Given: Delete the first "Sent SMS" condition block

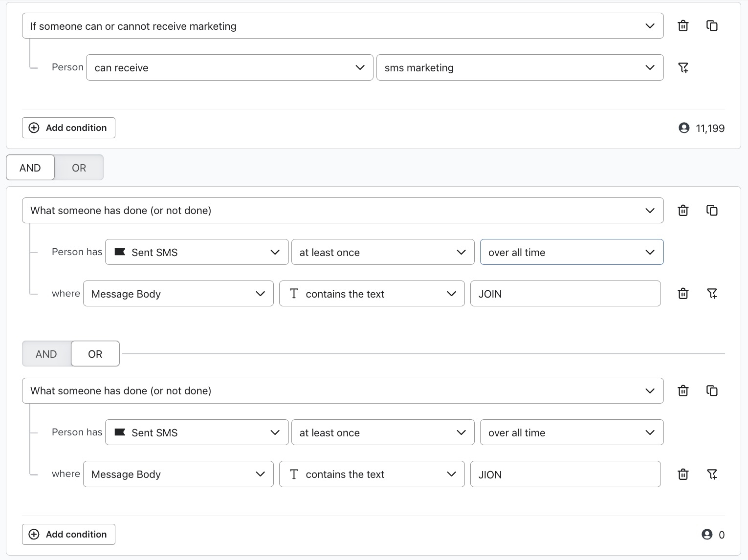Looking at the screenshot, I should pyautogui.click(x=683, y=210).
